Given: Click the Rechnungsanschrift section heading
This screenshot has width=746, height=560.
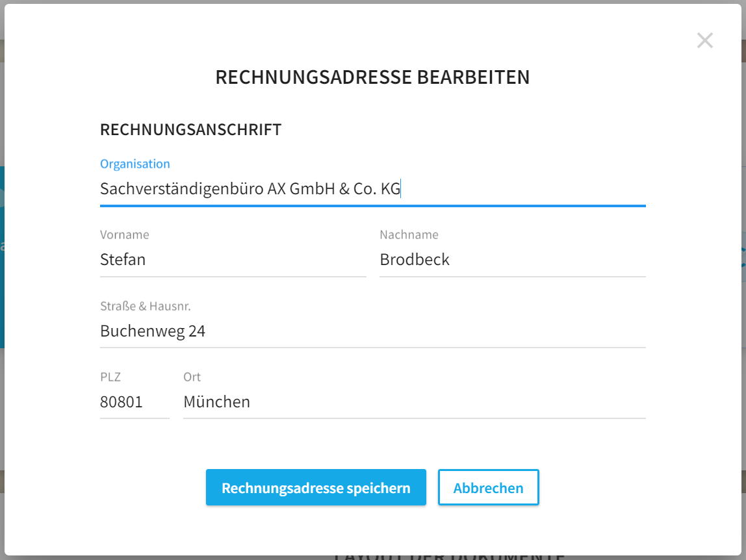Looking at the screenshot, I should pyautogui.click(x=191, y=129).
